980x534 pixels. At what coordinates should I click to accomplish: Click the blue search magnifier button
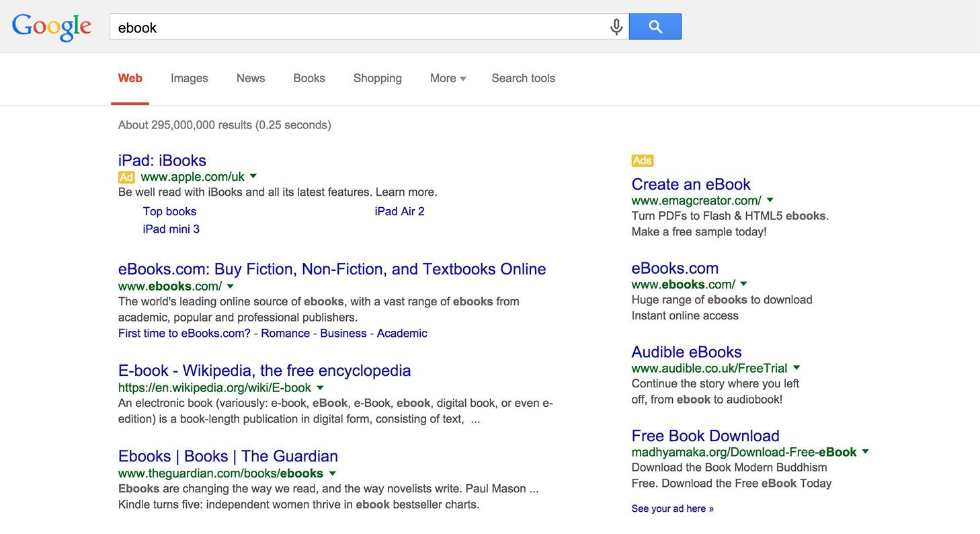[x=655, y=27]
